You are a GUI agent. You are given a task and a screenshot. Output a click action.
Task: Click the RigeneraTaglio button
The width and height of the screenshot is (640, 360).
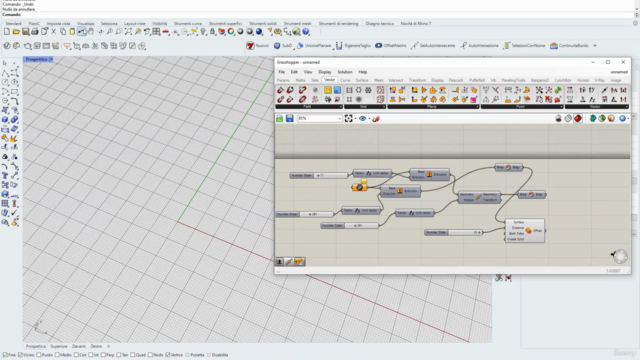[353, 46]
